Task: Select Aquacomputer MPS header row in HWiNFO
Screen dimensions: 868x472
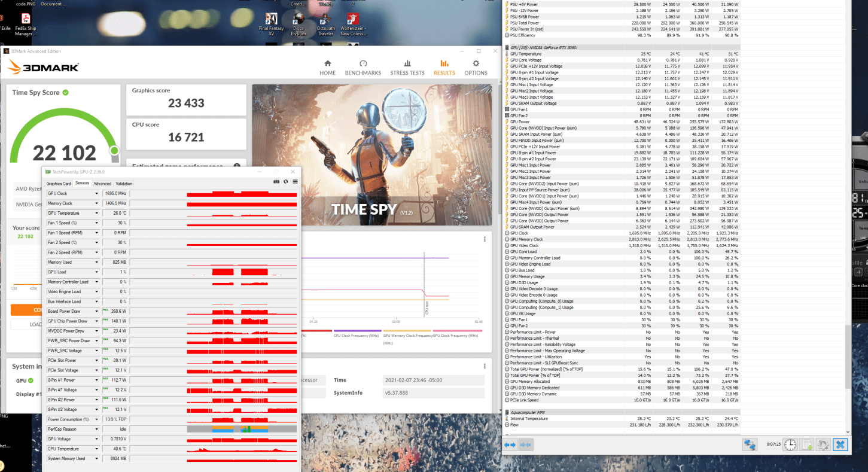Action: pos(623,413)
